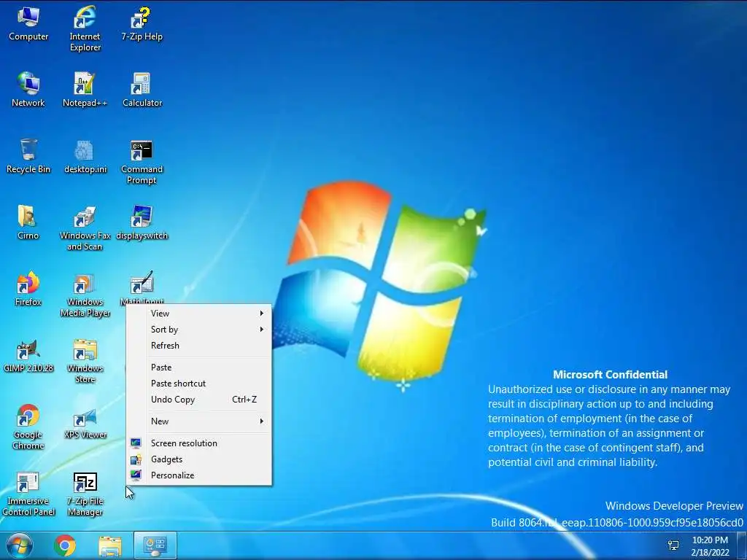
Task: Switch to the Control Panel taskbar button
Action: tap(155, 545)
